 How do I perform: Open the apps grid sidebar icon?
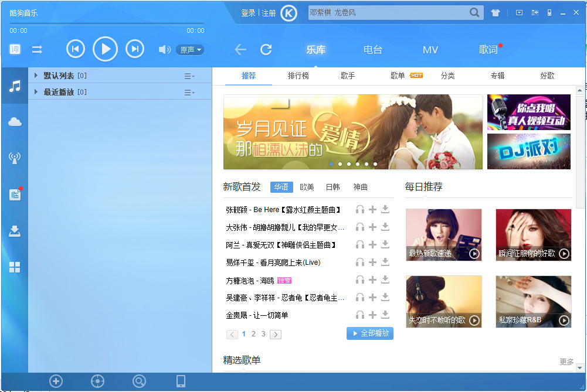coord(15,267)
